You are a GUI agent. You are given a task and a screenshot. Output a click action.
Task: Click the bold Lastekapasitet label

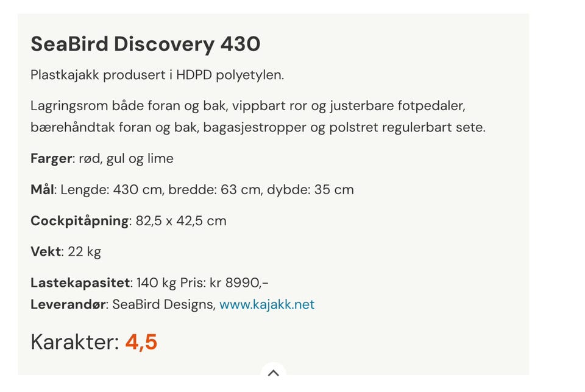pos(80,283)
